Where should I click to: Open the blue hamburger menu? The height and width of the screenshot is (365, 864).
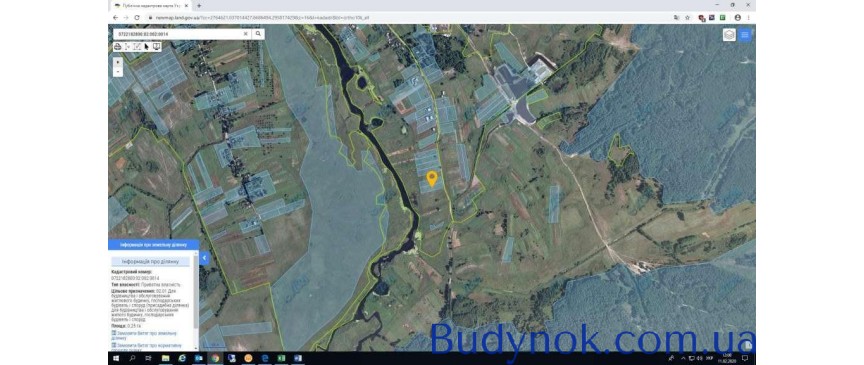pyautogui.click(x=744, y=35)
